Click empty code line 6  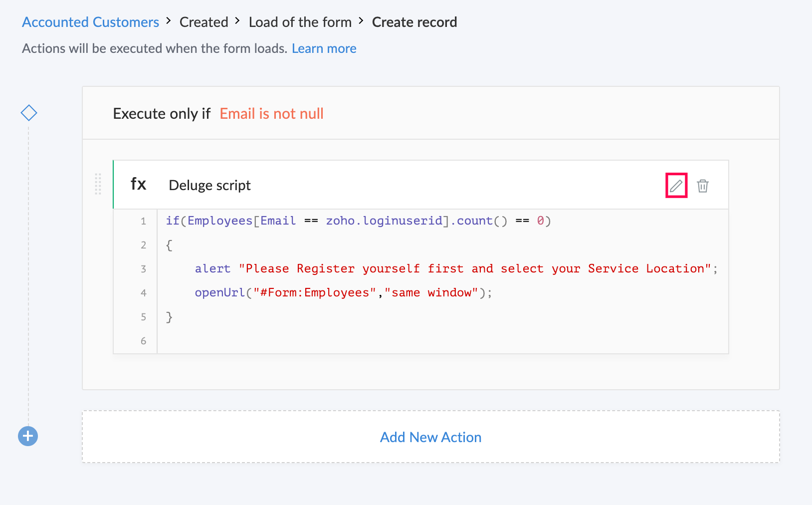click(442, 341)
